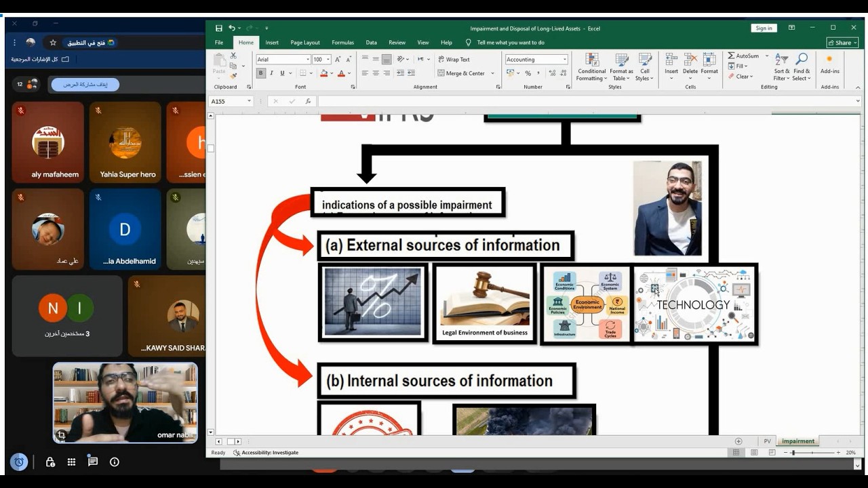The width and height of the screenshot is (868, 488).
Task: Click the Sign in button
Action: coord(764,28)
